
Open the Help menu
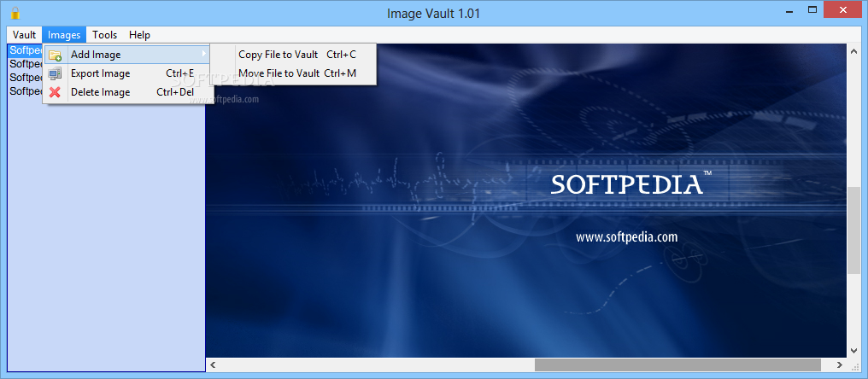[x=139, y=35]
